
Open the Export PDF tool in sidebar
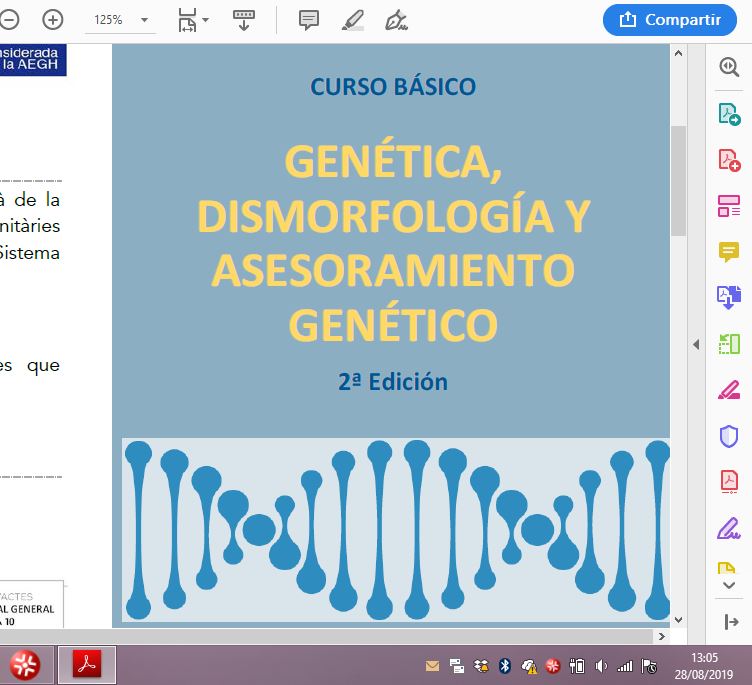point(729,114)
